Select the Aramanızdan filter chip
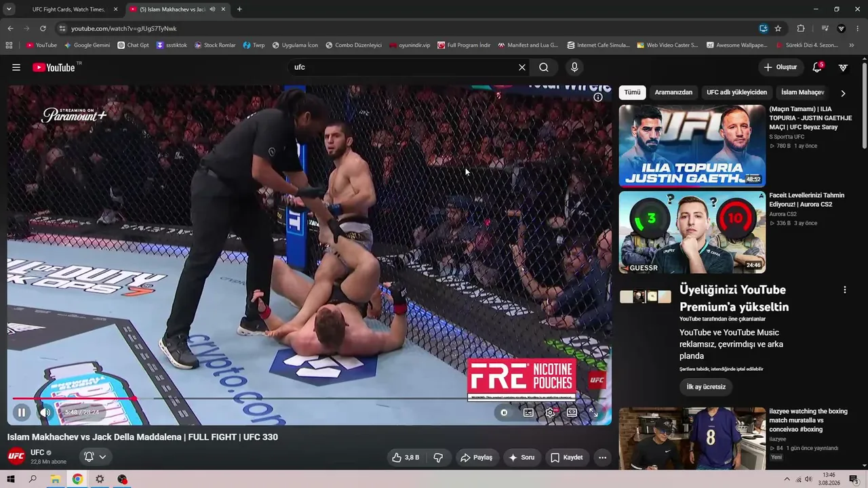The width and height of the screenshot is (868, 488). click(x=673, y=92)
